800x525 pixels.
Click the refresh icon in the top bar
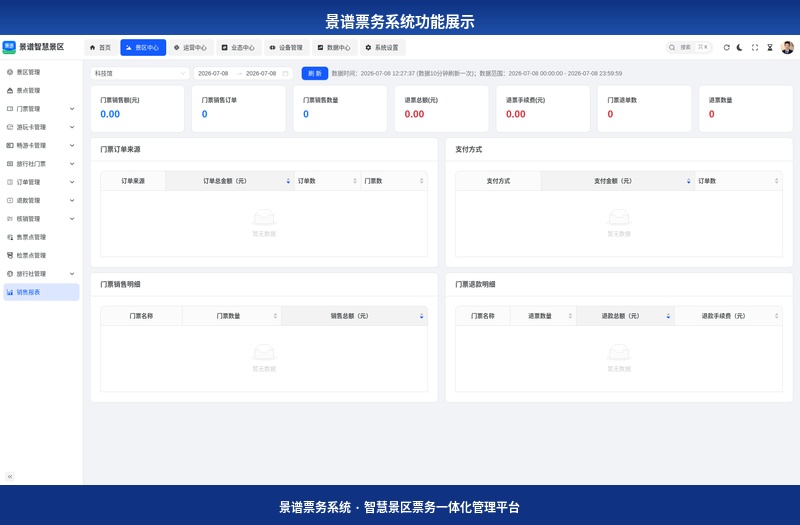point(726,47)
